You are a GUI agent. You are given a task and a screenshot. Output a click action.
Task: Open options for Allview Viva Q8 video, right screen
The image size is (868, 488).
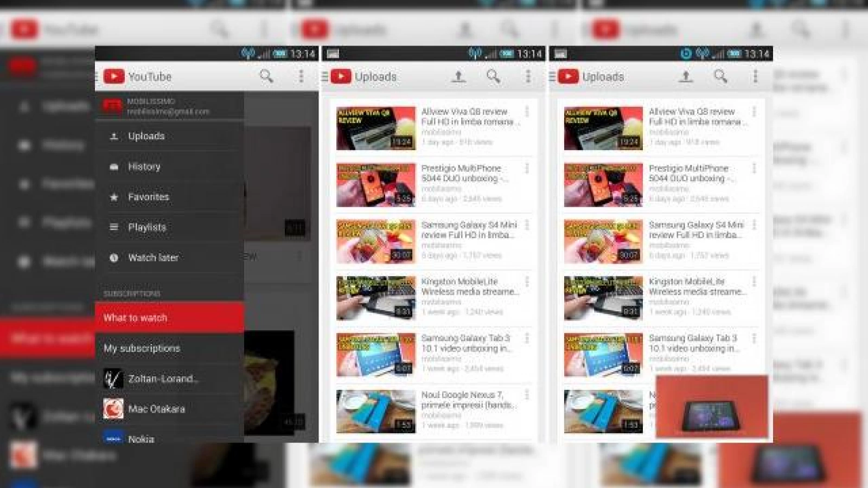[754, 112]
